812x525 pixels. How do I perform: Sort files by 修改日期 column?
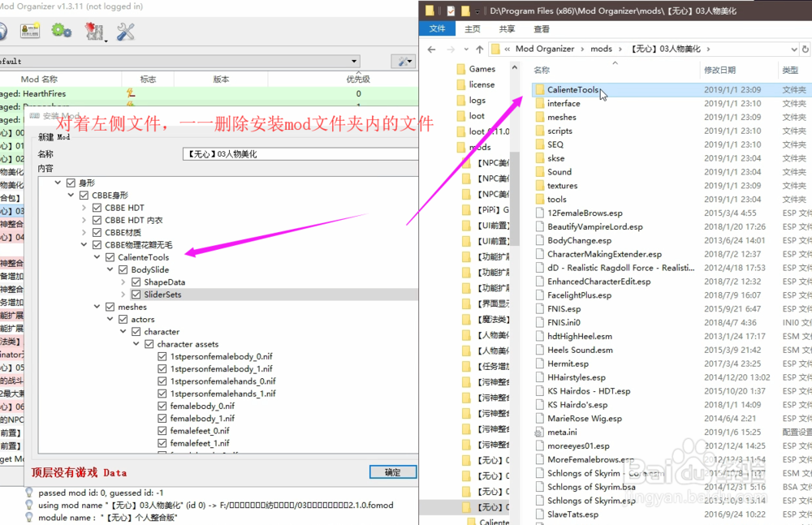click(x=719, y=70)
